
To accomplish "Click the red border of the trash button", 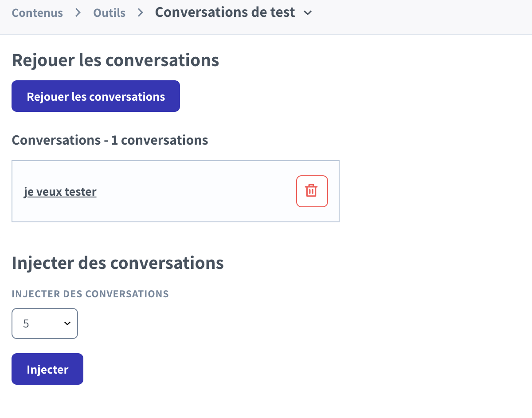I will [x=297, y=191].
